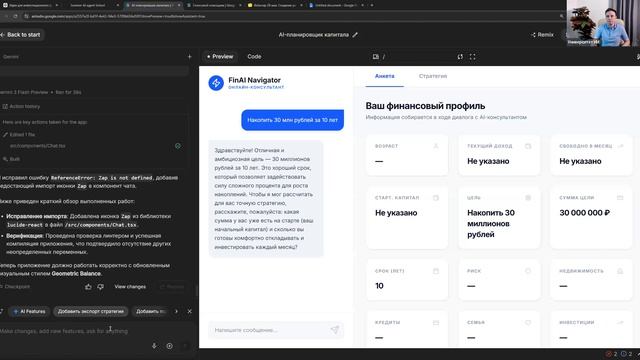The height and width of the screenshot is (360, 640).
Task: Click magnifier icon in address bar
Action: coord(562,16)
